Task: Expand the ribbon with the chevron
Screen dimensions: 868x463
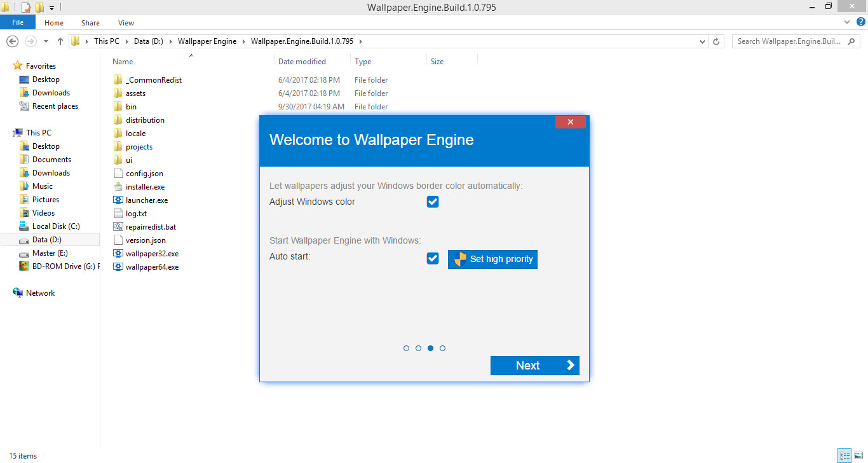Action: coord(846,22)
